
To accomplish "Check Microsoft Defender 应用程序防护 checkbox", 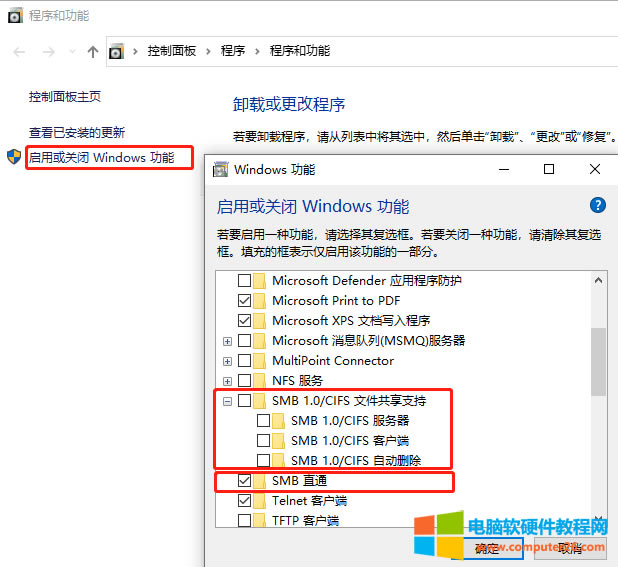I will 244,281.
